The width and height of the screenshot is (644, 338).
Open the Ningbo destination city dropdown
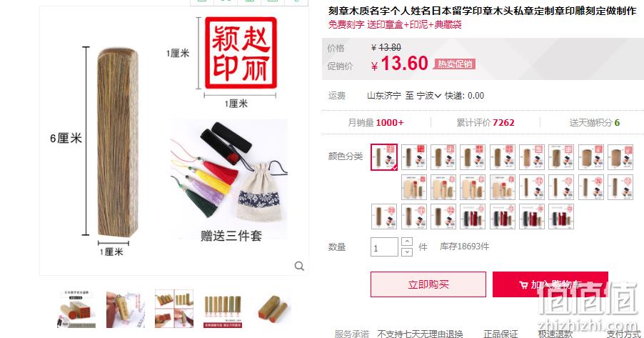point(429,96)
